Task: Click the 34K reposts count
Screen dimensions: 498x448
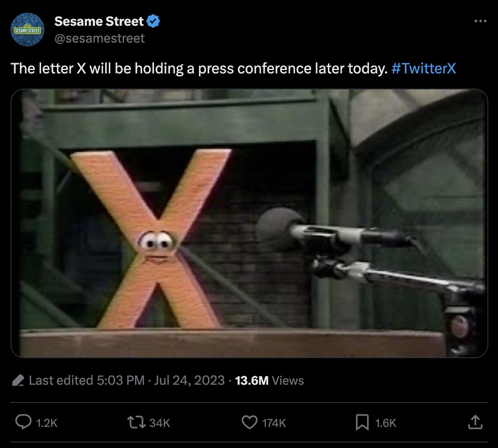Action: 160,423
